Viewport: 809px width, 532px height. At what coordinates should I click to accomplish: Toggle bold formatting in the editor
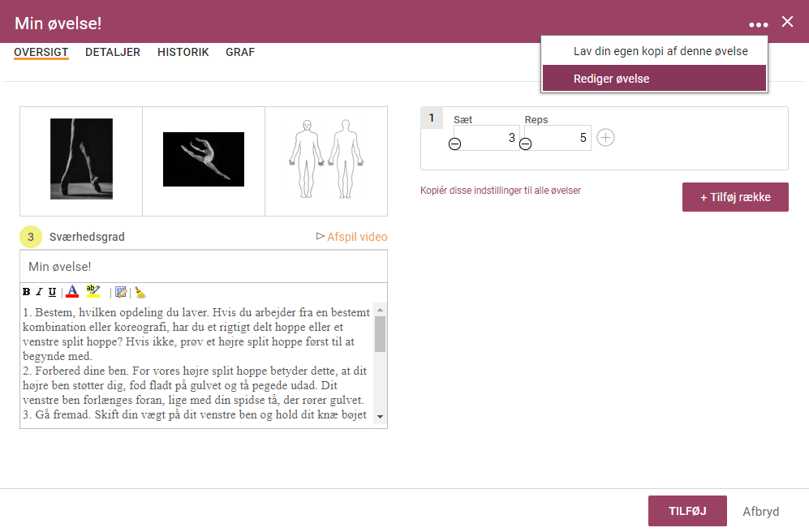coord(27,292)
